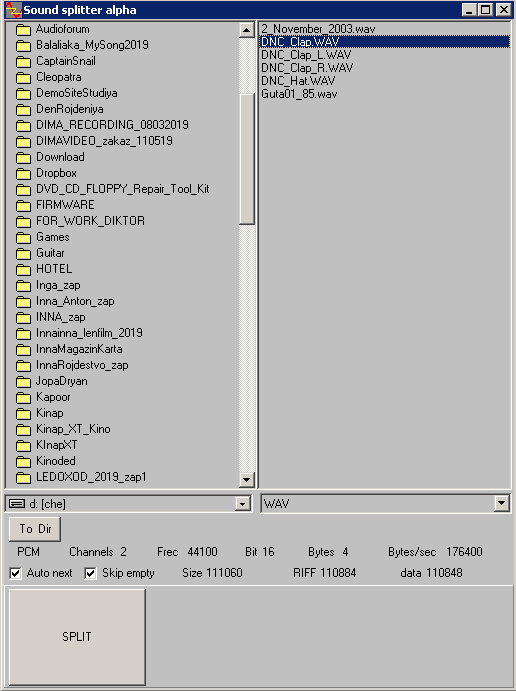The image size is (516, 691).
Task: Click the folder list scroll up arrow
Action: [x=246, y=30]
